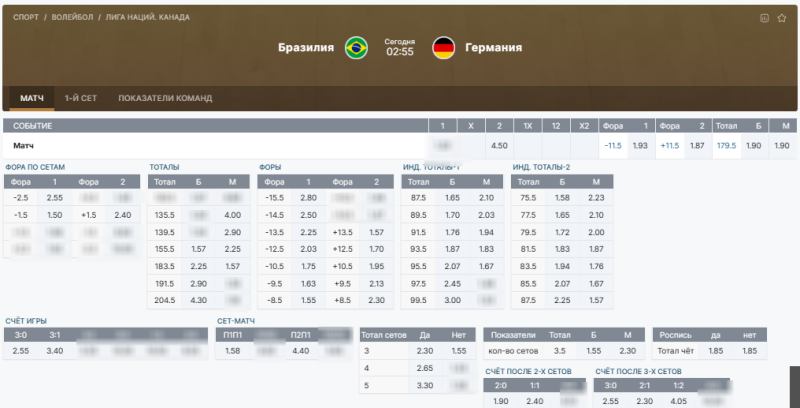The height and width of the screenshot is (408, 800).
Task: Switch to the 1-й сет tab
Action: (81, 98)
